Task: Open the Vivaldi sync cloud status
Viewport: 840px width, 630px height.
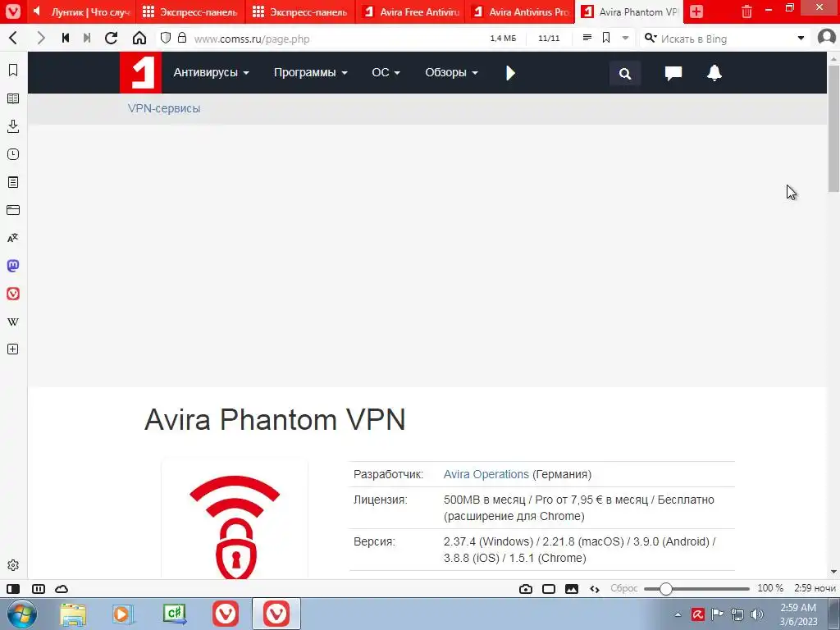Action: point(62,589)
